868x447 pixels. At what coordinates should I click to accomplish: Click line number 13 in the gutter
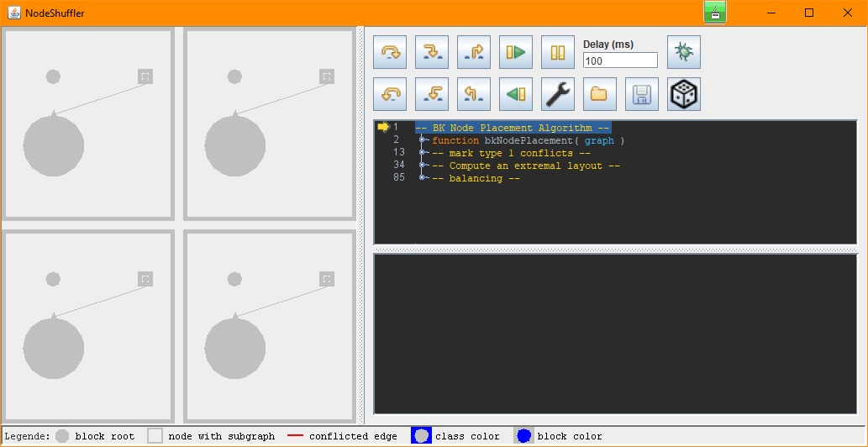tap(398, 153)
